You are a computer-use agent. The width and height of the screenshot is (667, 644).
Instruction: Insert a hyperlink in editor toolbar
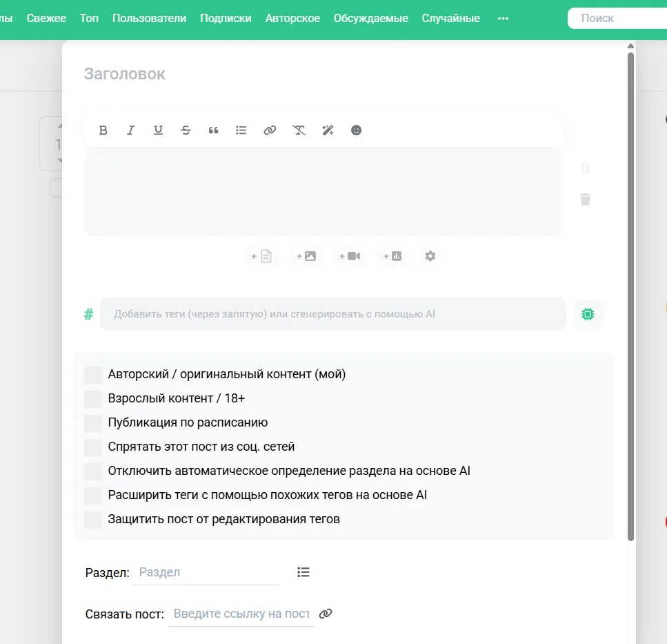270,130
